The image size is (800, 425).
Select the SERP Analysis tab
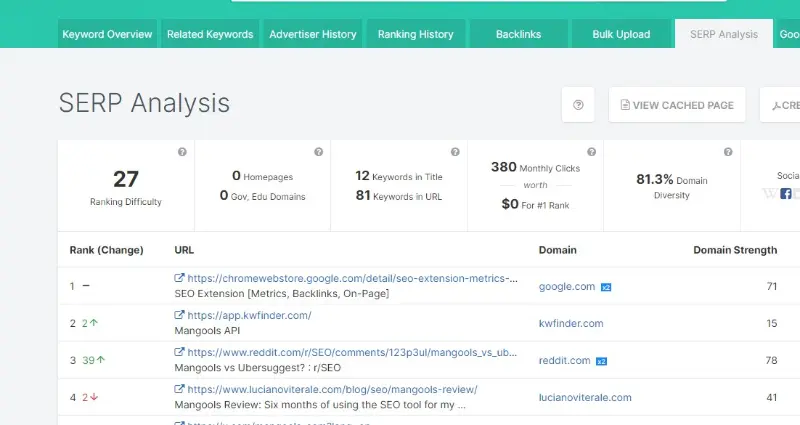coord(723,34)
